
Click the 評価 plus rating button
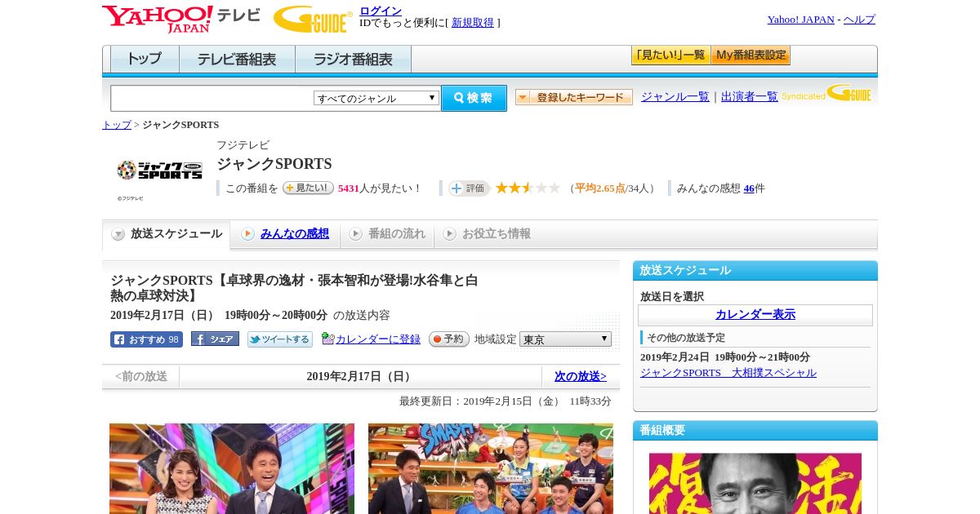click(469, 188)
